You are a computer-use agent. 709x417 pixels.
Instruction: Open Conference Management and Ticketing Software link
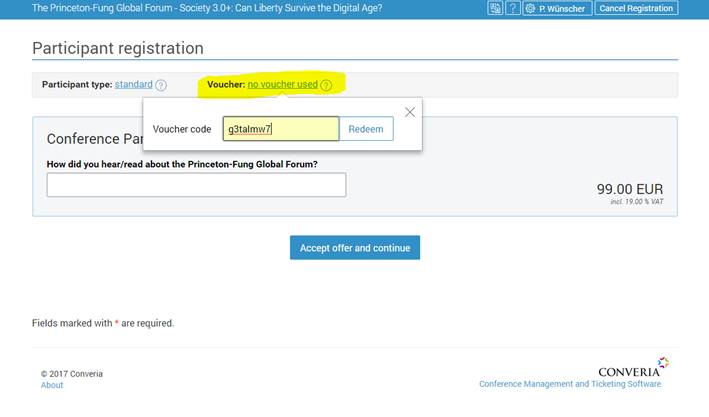[570, 384]
